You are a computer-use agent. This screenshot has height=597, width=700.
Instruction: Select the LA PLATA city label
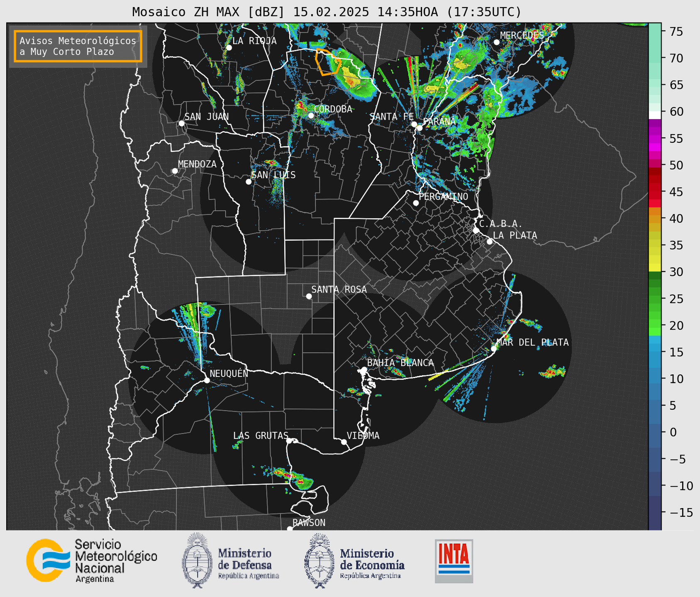pos(515,235)
